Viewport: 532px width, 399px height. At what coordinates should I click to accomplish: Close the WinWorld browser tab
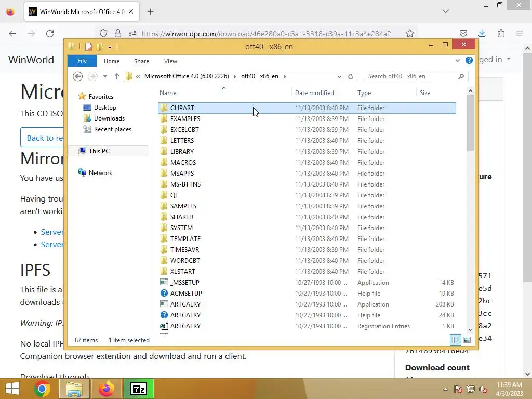(131, 11)
